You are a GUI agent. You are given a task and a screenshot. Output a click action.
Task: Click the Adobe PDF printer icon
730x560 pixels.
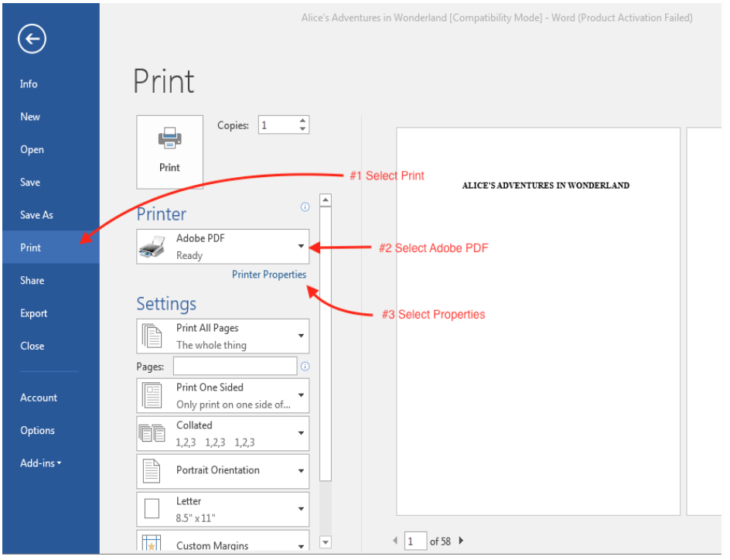(x=152, y=247)
